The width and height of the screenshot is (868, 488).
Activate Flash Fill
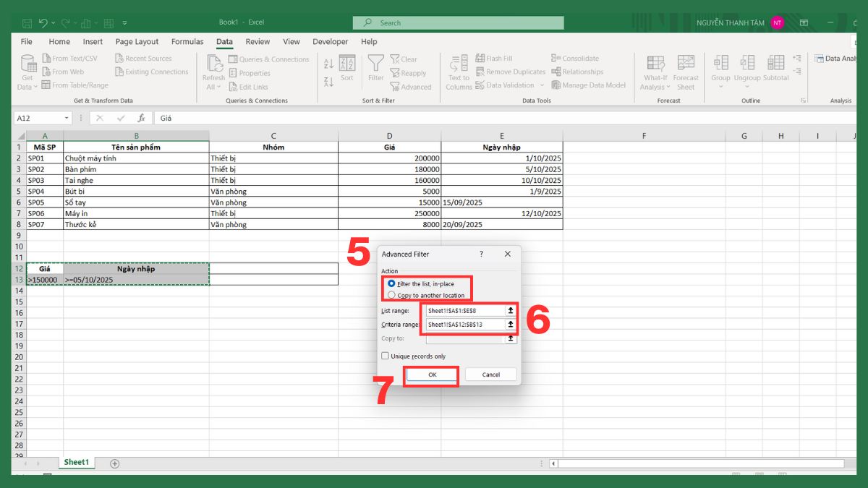click(x=481, y=57)
